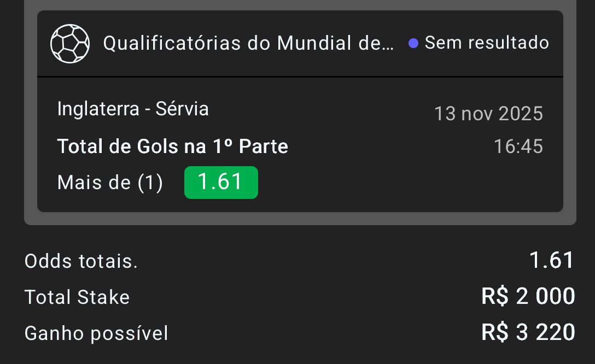Click the light gray outer bet slip frame
595x364 pixels.
301,218
